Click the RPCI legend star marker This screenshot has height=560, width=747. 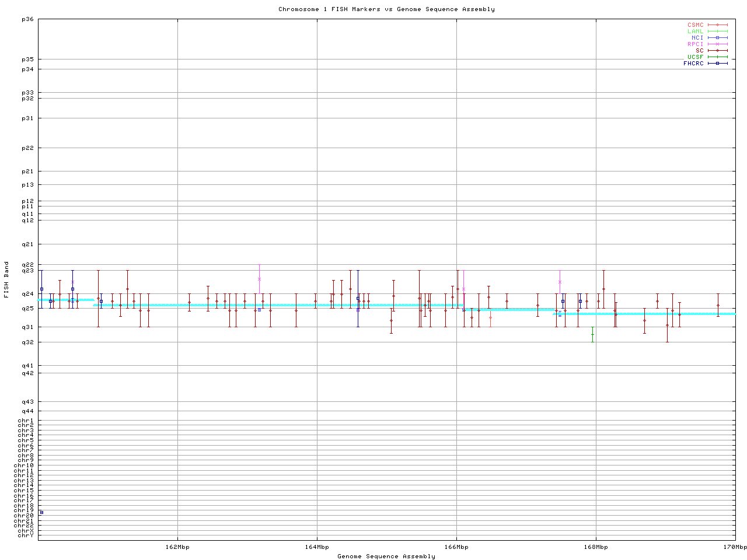(x=717, y=44)
